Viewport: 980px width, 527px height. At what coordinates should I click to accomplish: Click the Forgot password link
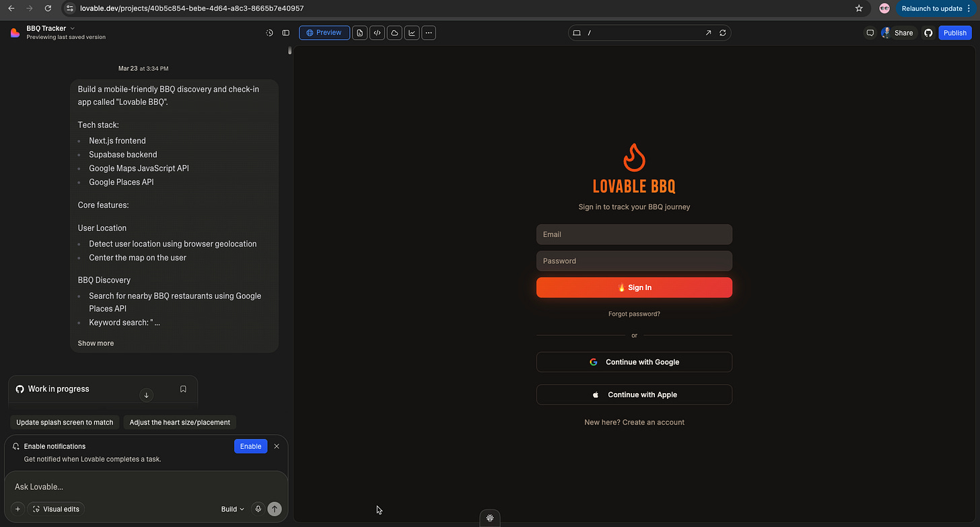634,314
